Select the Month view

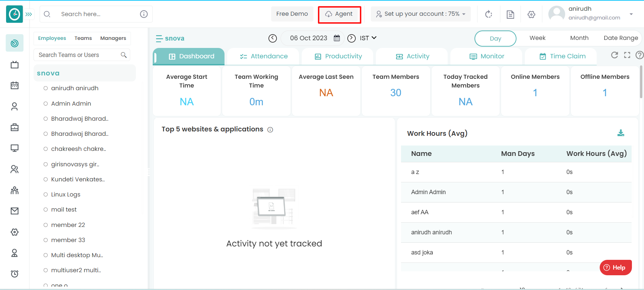(x=579, y=38)
